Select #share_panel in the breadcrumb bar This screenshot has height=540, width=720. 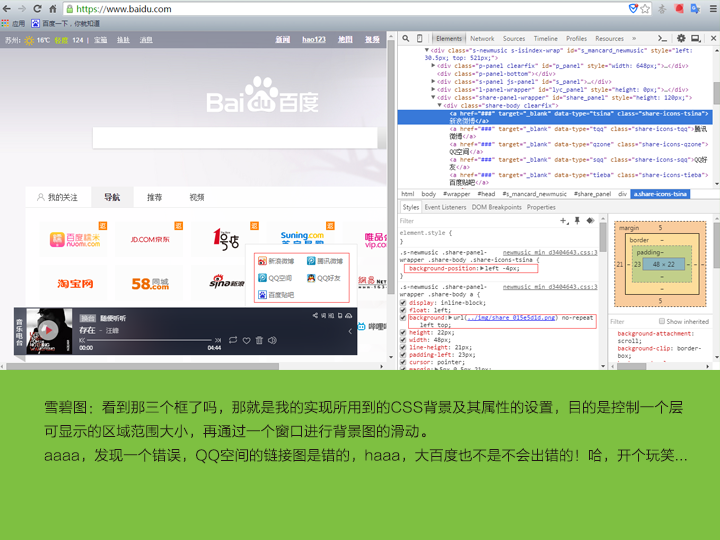(x=592, y=194)
